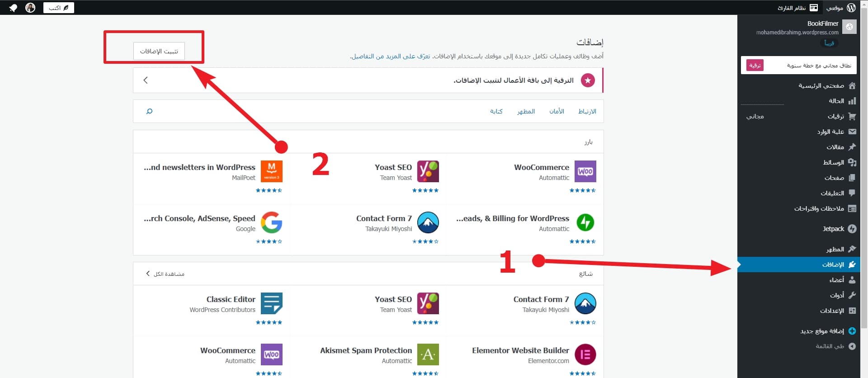Click the Posts (مقالات) pin icon
Viewport: 868px width, 378px height.
(x=852, y=147)
